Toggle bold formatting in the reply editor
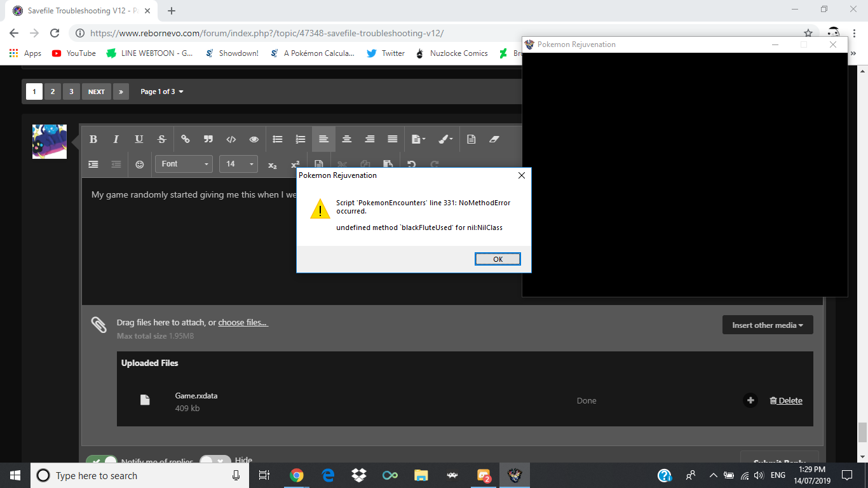Screen dimensions: 868x488 click(93, 139)
